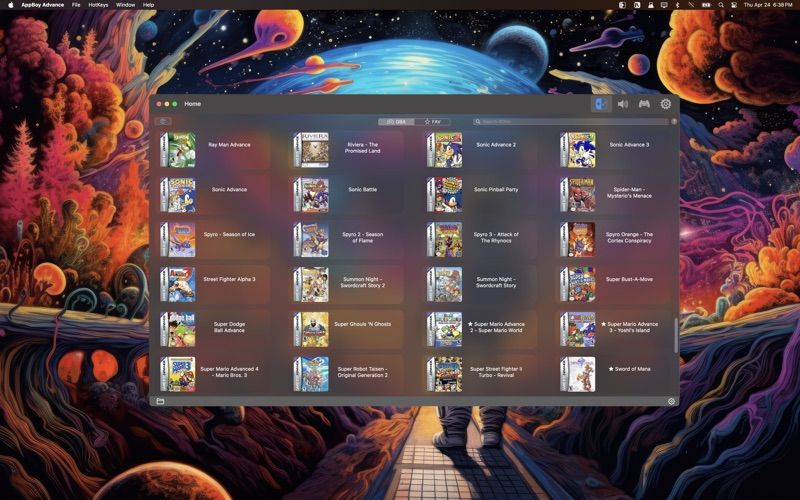Select the Ray Man Advance cover
Screen dimensions: 800x500
178,150
